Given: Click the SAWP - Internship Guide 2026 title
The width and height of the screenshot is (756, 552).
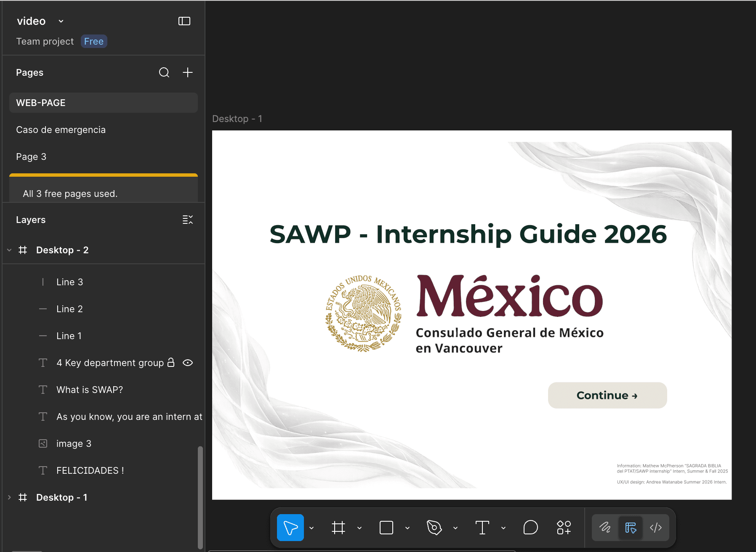Looking at the screenshot, I should click(468, 234).
